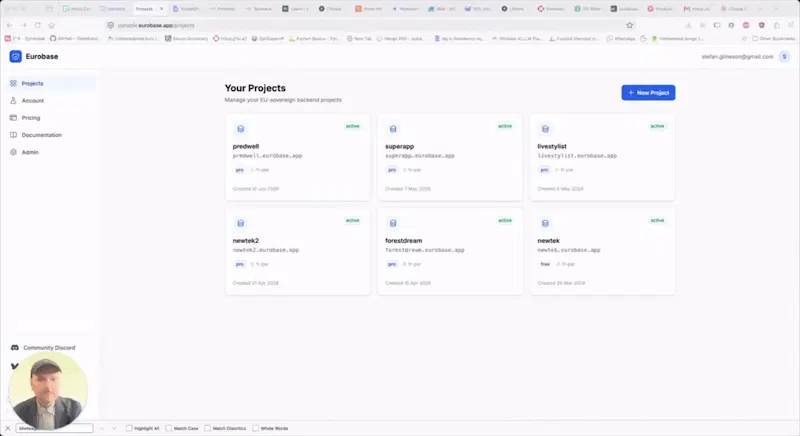
Task: Click the active badge on predwell card
Action: click(x=353, y=126)
